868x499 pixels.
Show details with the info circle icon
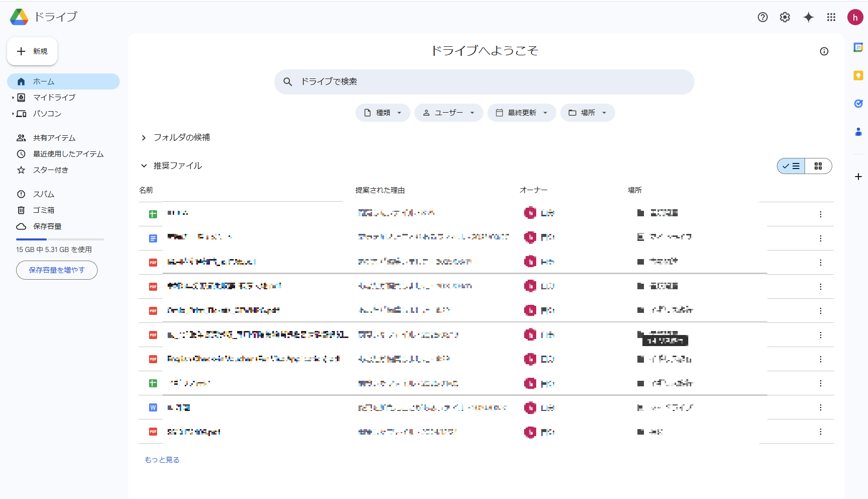pyautogui.click(x=824, y=51)
